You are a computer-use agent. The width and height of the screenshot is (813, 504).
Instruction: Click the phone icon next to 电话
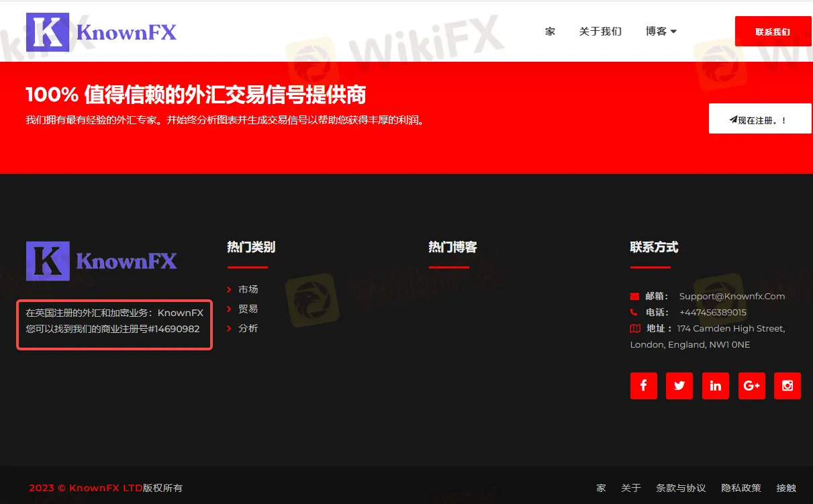coord(634,311)
